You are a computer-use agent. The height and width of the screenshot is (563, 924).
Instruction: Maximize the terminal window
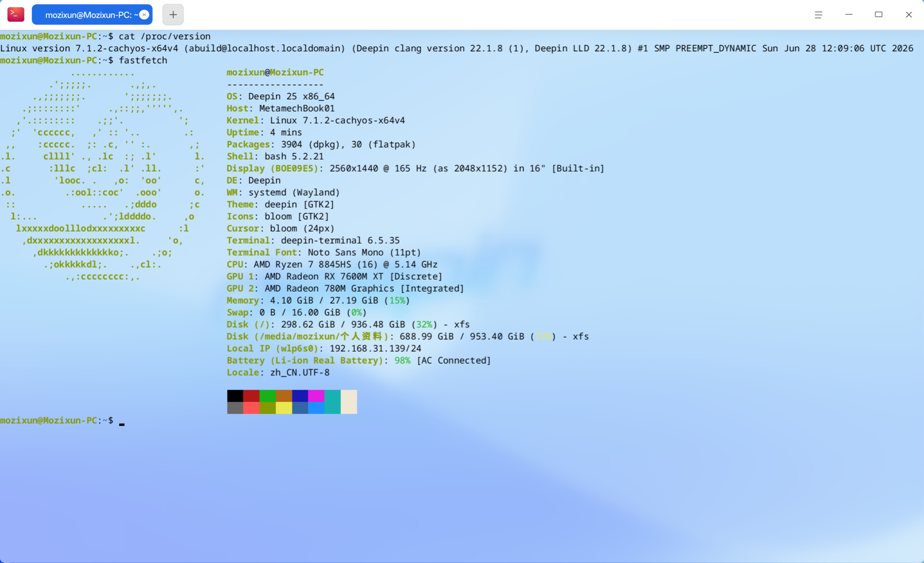tap(878, 15)
